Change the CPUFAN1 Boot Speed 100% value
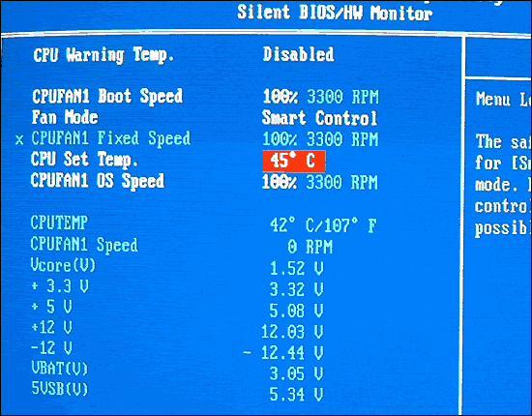The image size is (532, 416). 281,97
